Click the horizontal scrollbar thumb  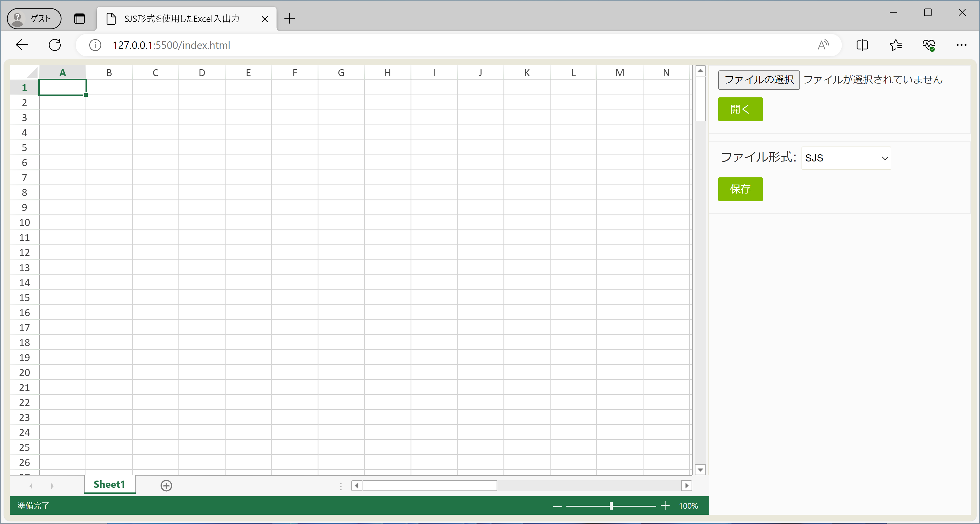click(x=430, y=486)
